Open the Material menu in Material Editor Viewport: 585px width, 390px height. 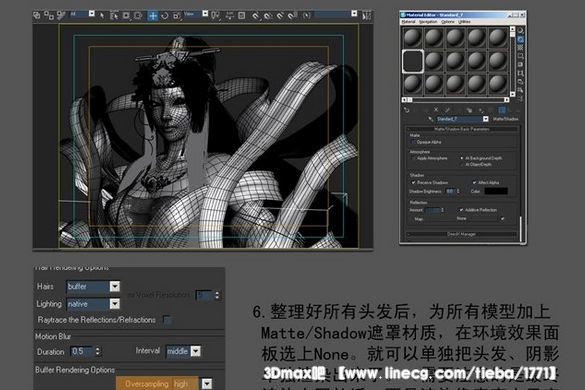point(408,22)
